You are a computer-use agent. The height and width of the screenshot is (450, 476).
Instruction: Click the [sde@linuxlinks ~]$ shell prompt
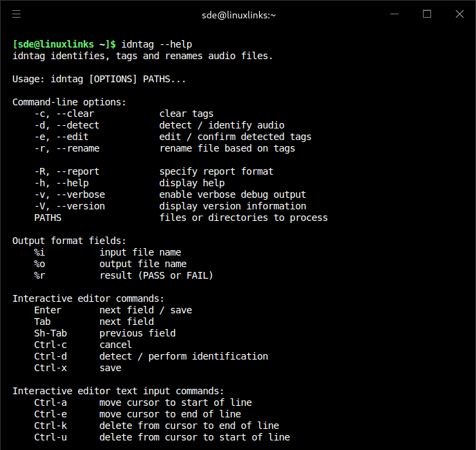tap(64, 44)
